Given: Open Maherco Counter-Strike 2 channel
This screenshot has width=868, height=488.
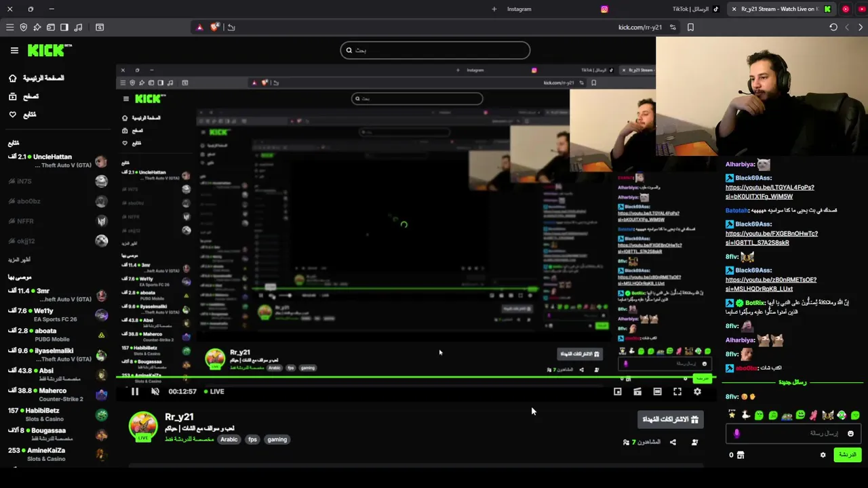Looking at the screenshot, I should click(57, 394).
